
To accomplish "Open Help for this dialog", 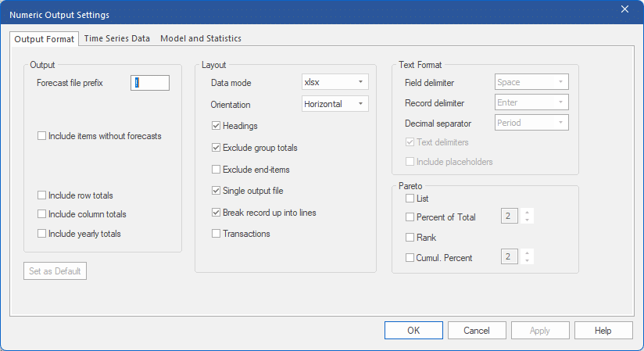I will (x=603, y=331).
